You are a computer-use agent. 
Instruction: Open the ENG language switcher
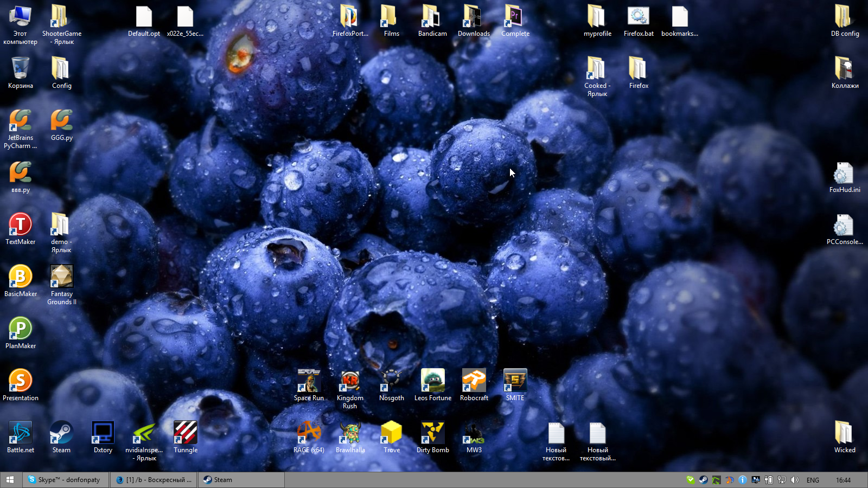tap(813, 480)
